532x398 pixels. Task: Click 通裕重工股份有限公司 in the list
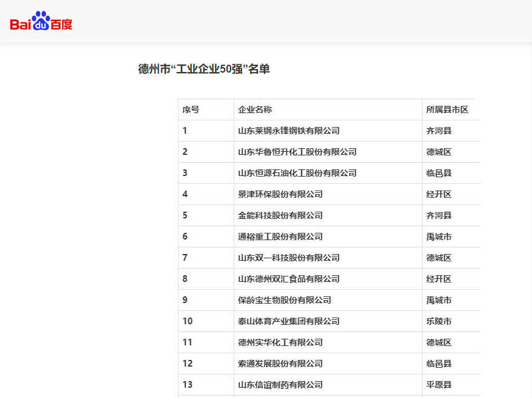(280, 237)
